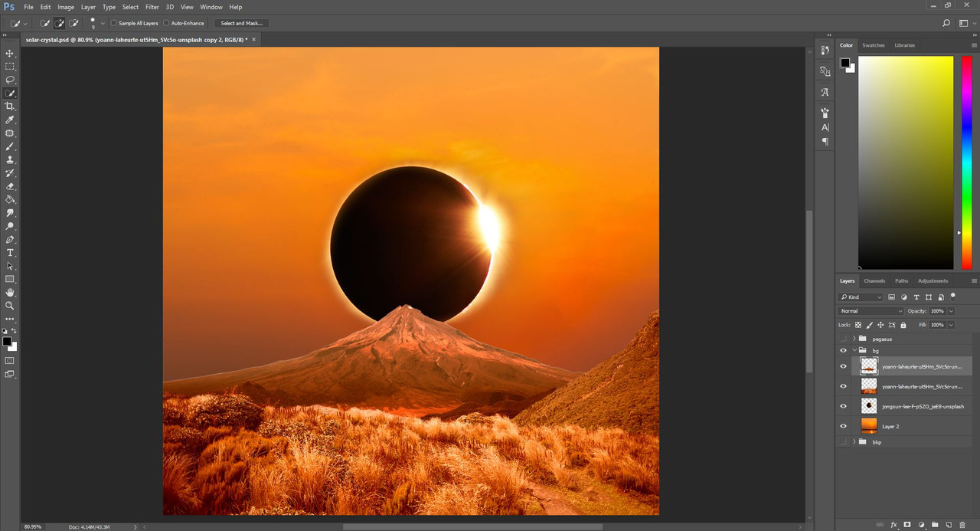
Task: Select the Rectangular Marquee tool
Action: tap(10, 67)
